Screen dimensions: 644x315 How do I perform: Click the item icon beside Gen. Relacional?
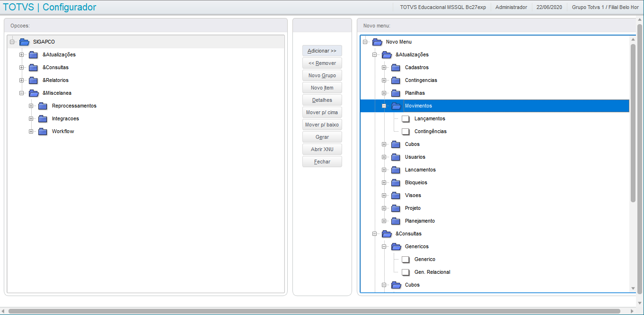tap(406, 272)
